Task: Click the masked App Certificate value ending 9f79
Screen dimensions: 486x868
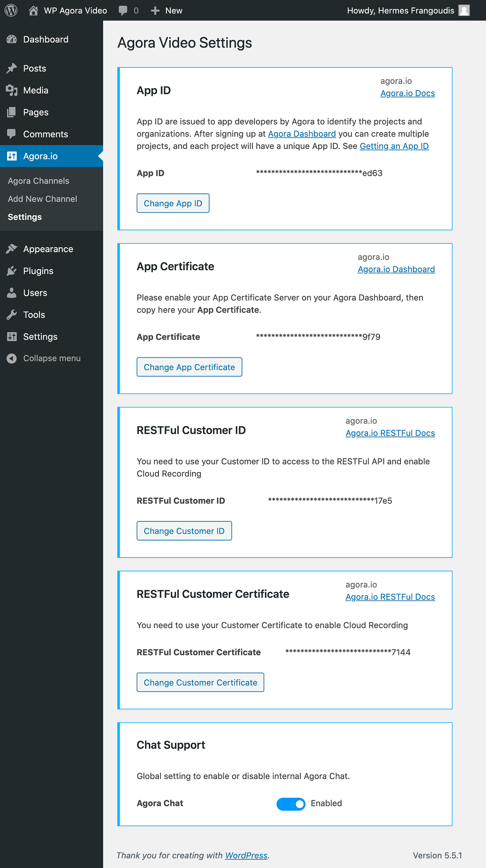Action: (318, 337)
